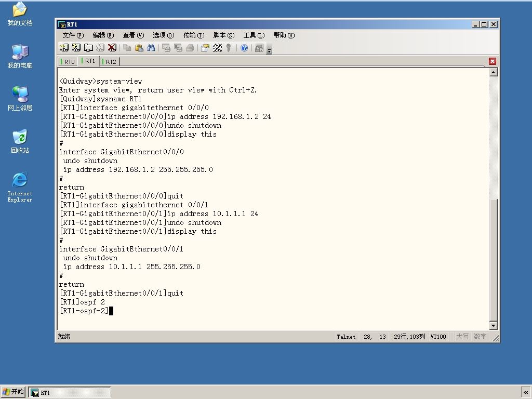The image size is (532, 399).
Task: Open the 查看(V) menu
Action: point(134,35)
